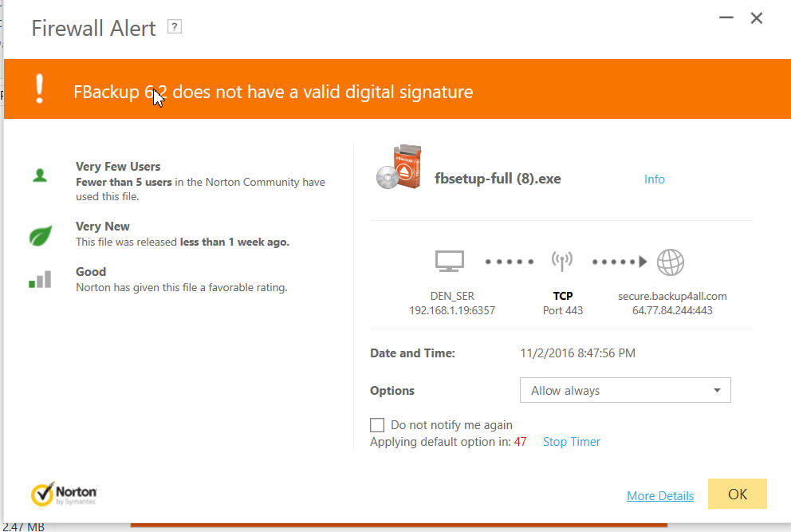The width and height of the screenshot is (791, 532).
Task: Open the More Details link
Action: [660, 495]
